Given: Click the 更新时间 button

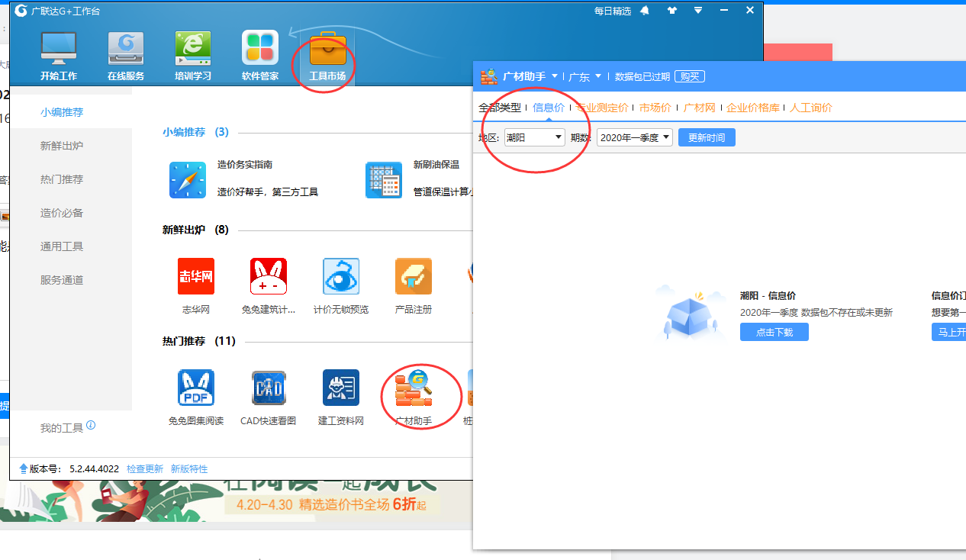Looking at the screenshot, I should pyautogui.click(x=707, y=137).
